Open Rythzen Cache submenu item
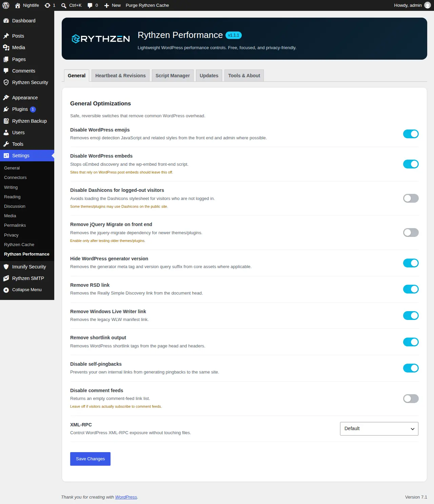 click(x=27, y=245)
